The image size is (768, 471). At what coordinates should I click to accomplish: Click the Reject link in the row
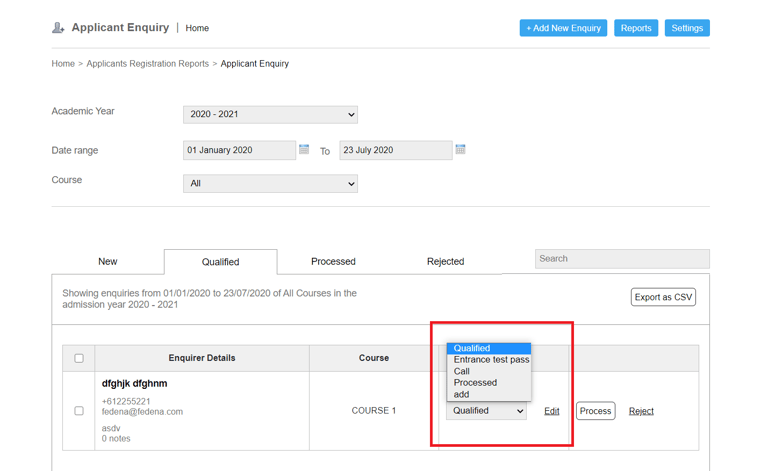click(x=641, y=411)
